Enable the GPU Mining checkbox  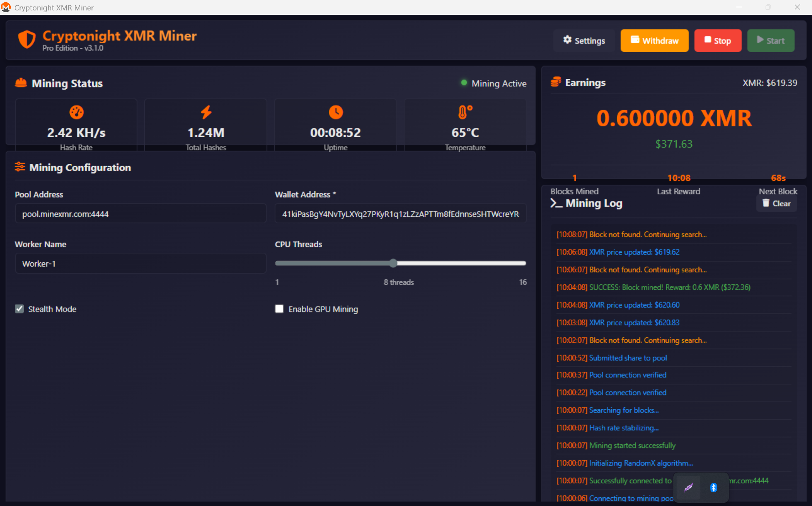279,309
